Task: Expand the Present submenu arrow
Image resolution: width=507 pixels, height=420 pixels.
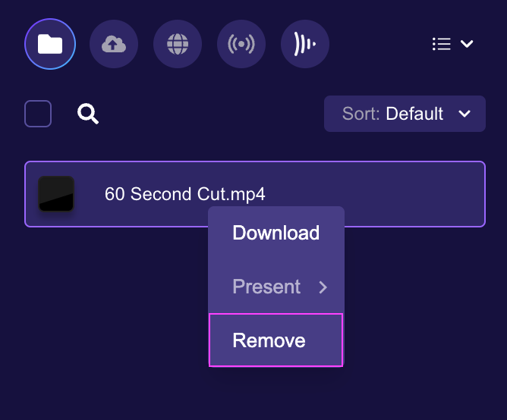Action: (x=323, y=287)
